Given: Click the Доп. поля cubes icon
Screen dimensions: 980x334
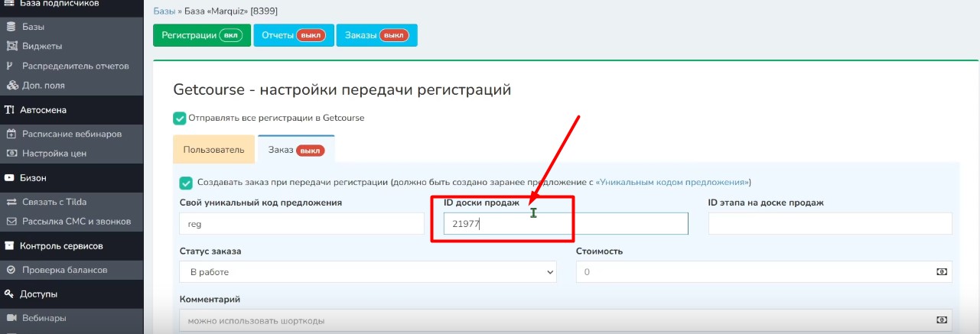Looking at the screenshot, I should 11,86.
